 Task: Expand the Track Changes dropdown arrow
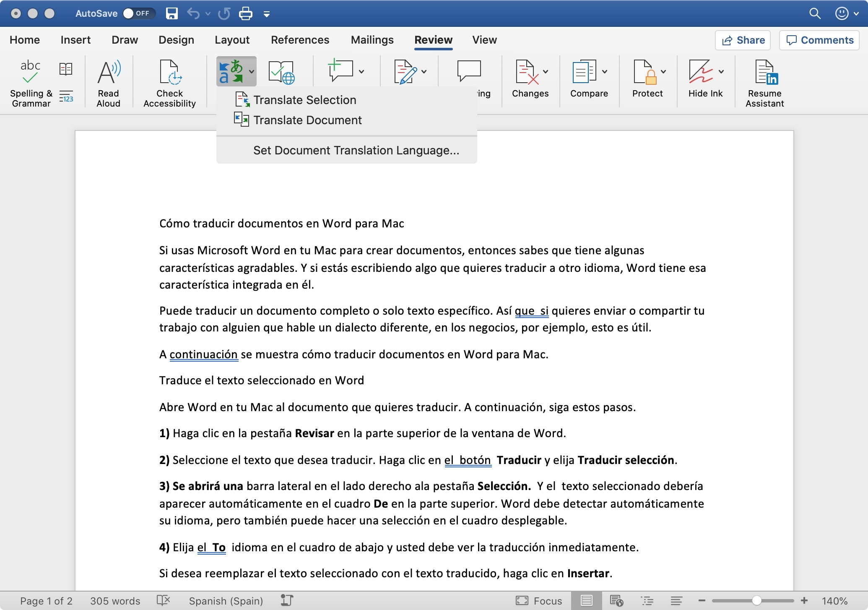coord(424,72)
